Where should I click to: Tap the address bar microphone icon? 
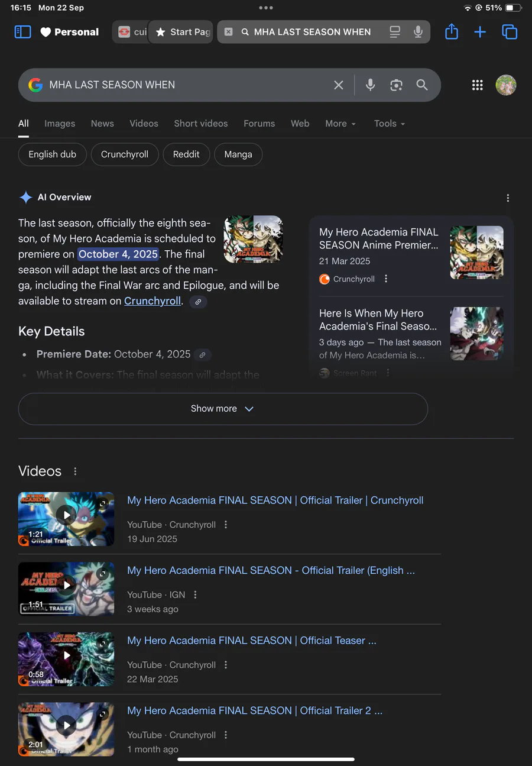point(418,32)
